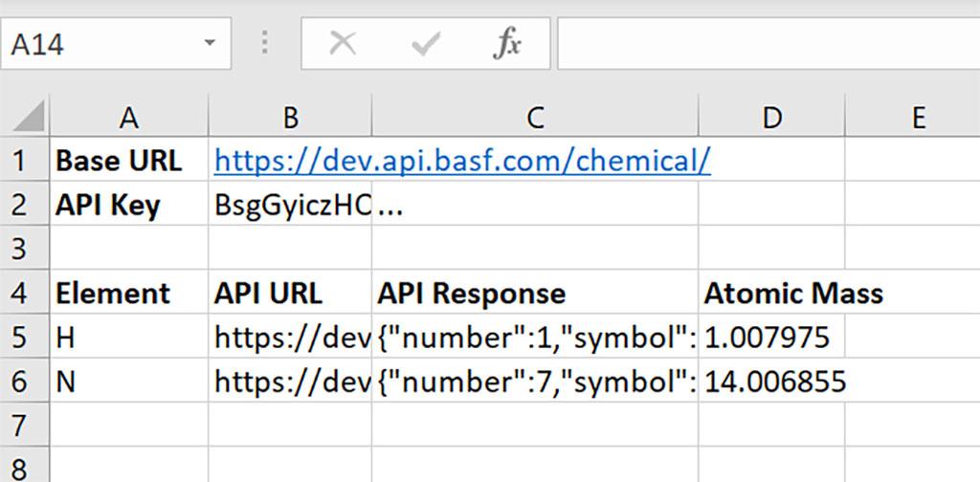Select the 'API Response' header cell

(x=535, y=292)
